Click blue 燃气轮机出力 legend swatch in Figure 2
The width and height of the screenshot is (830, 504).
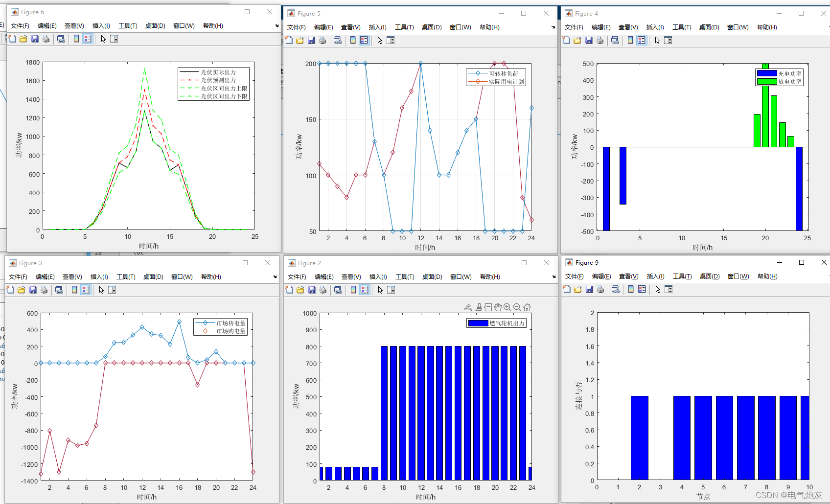click(x=478, y=323)
